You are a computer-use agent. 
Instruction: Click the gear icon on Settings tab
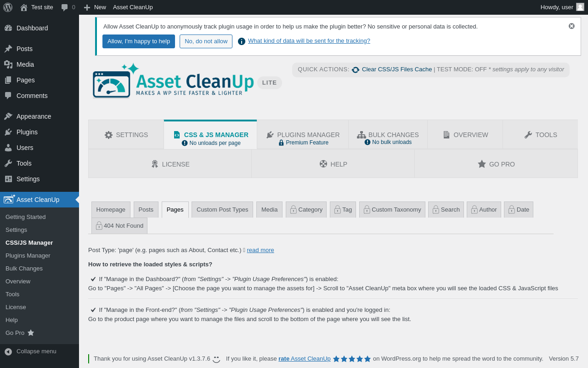click(108, 135)
